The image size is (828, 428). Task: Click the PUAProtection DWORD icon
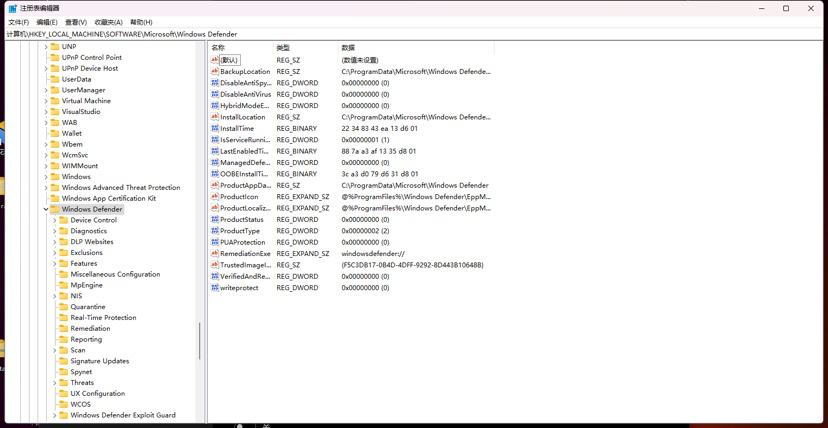[214, 242]
